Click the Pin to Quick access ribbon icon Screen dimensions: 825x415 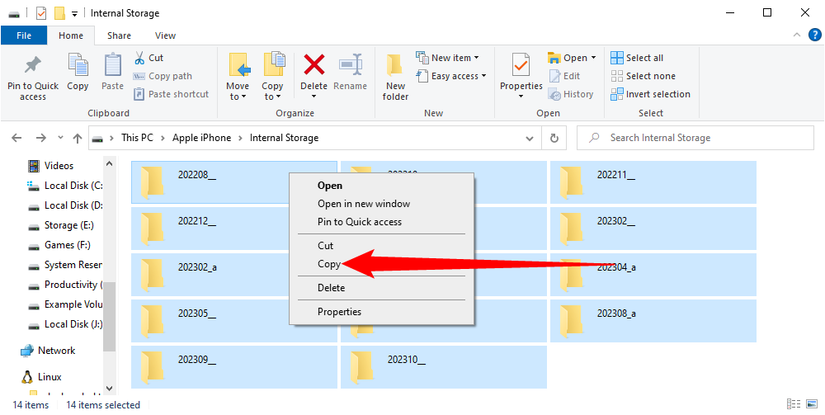(33, 67)
